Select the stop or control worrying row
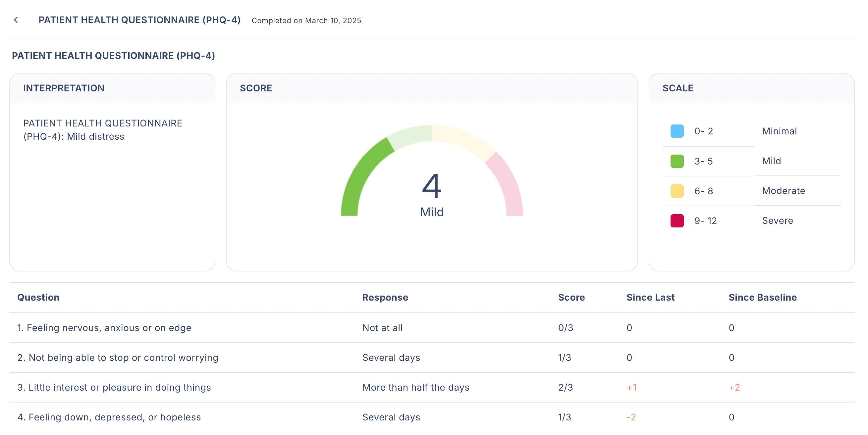868x435 pixels. (x=118, y=358)
